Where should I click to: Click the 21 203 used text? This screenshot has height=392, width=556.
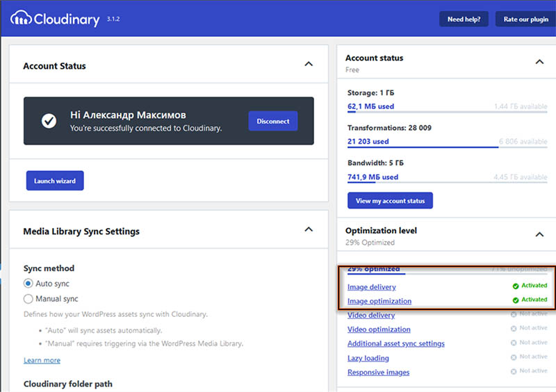click(368, 141)
